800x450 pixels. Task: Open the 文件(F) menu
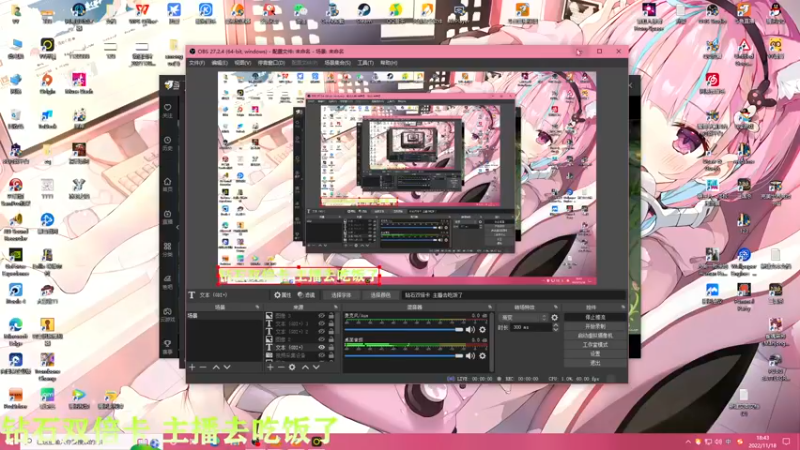click(x=196, y=63)
